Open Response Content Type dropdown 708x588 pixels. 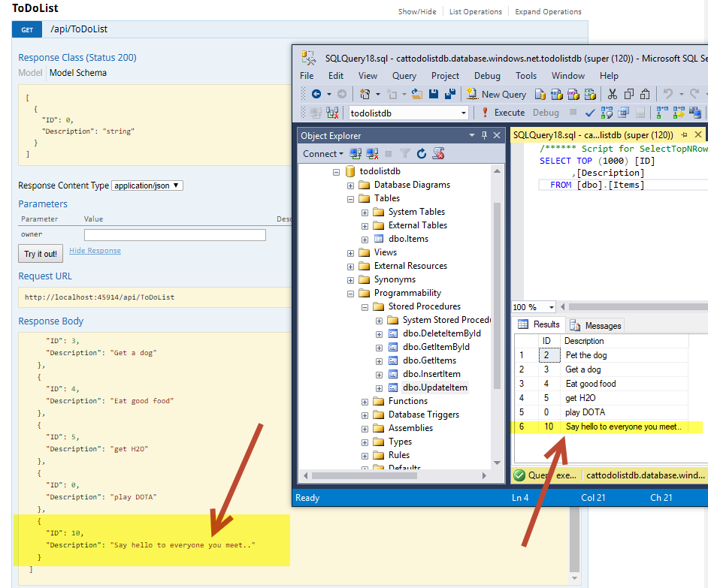pyautogui.click(x=147, y=185)
